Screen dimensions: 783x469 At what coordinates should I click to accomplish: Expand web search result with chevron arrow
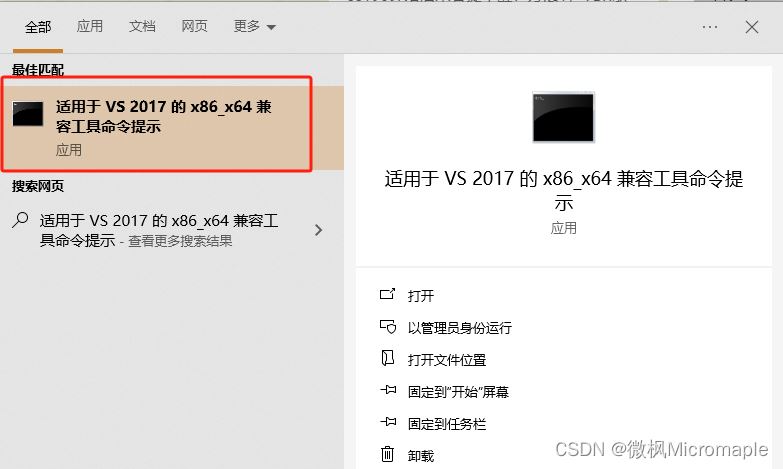[x=319, y=230]
